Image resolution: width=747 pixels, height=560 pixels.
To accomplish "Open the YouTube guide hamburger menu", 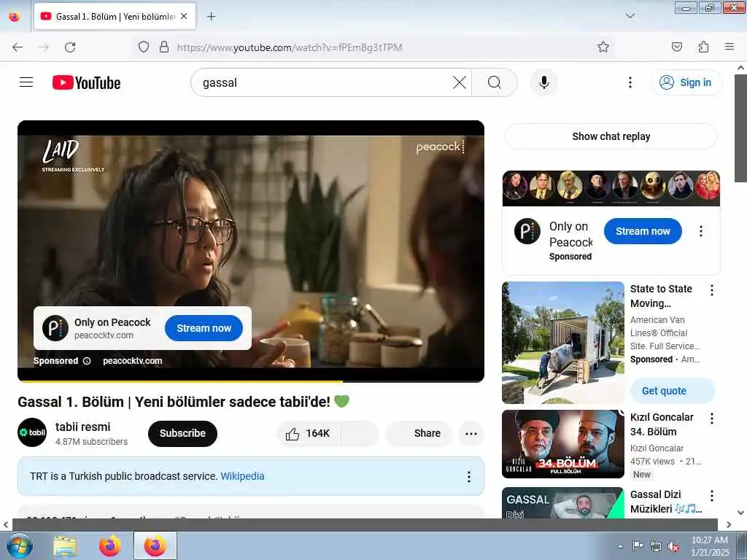I will [26, 82].
